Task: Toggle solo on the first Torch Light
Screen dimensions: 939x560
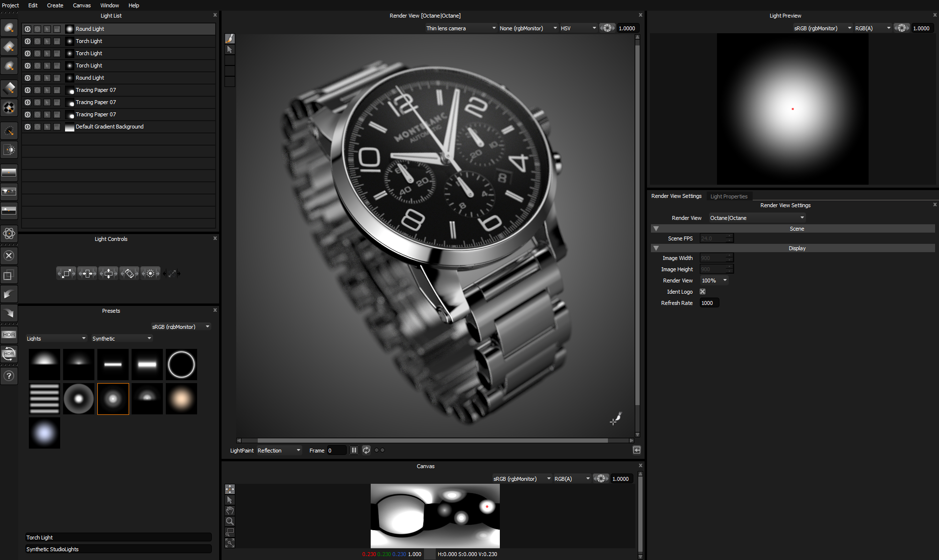Action: [x=38, y=41]
